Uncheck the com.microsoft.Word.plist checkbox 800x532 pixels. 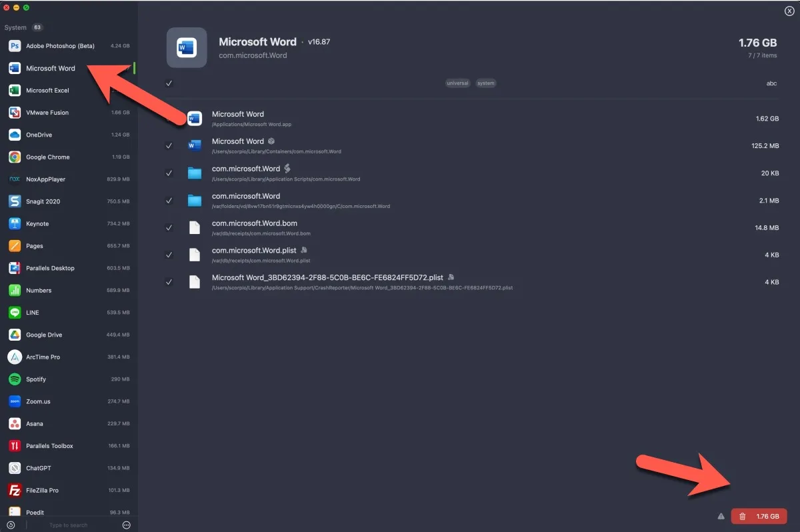click(169, 255)
